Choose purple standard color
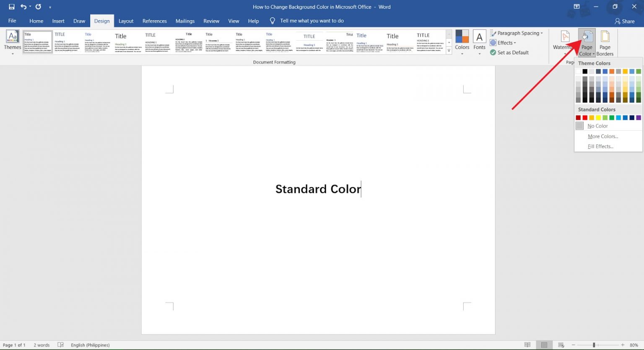This screenshot has height=350, width=644. coord(639,118)
